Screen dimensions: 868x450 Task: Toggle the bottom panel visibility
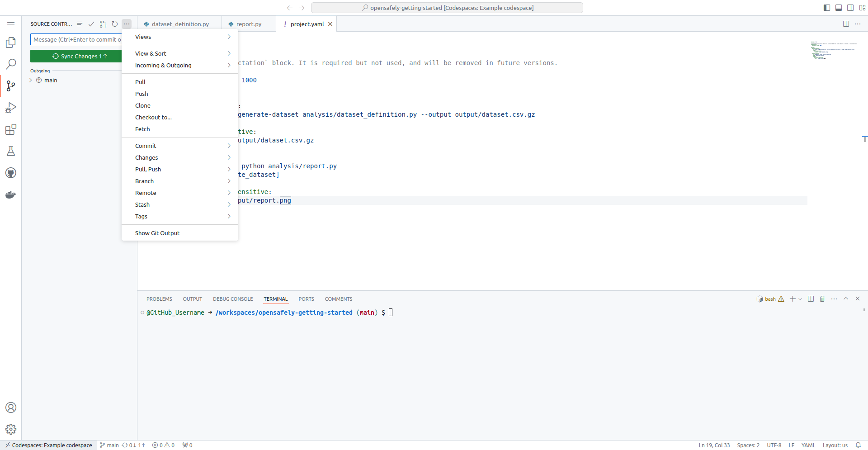pyautogui.click(x=839, y=7)
